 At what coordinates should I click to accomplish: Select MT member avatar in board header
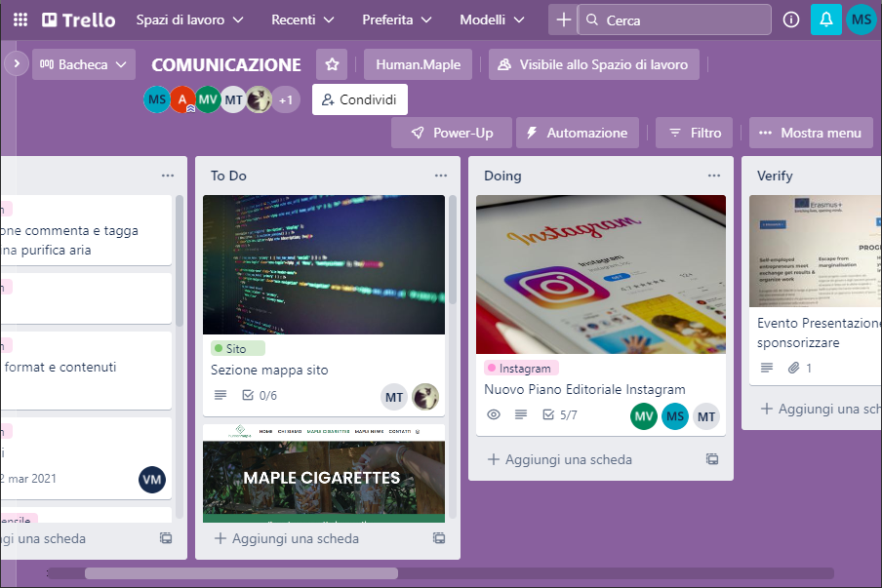pyautogui.click(x=233, y=100)
